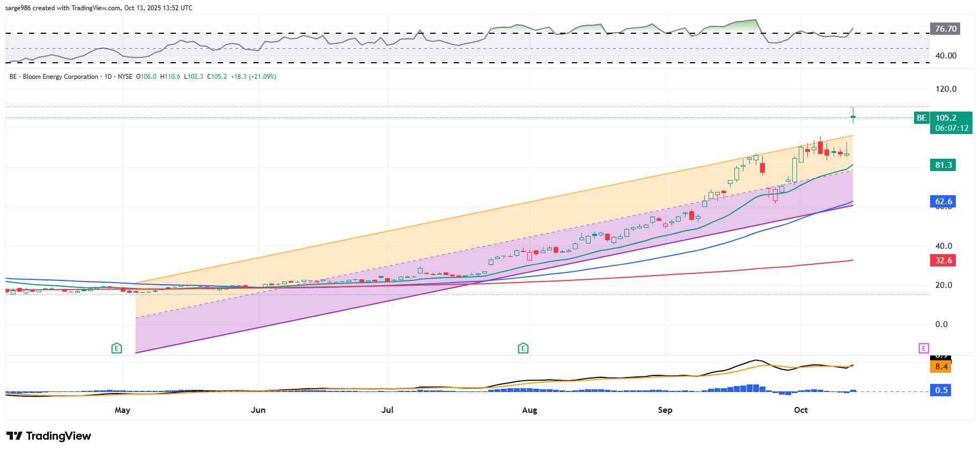The height and width of the screenshot is (452, 980).
Task: Select Jul on the time axis
Action: (387, 410)
